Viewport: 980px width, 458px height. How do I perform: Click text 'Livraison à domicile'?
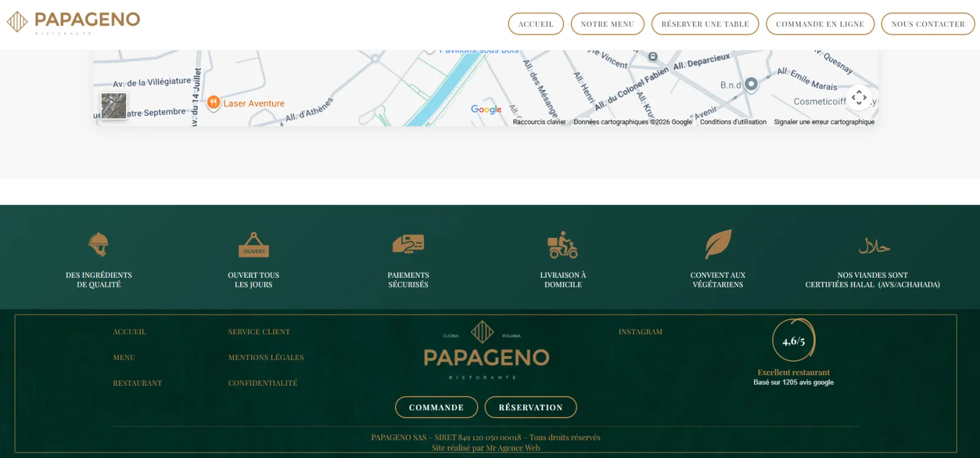[563, 280]
